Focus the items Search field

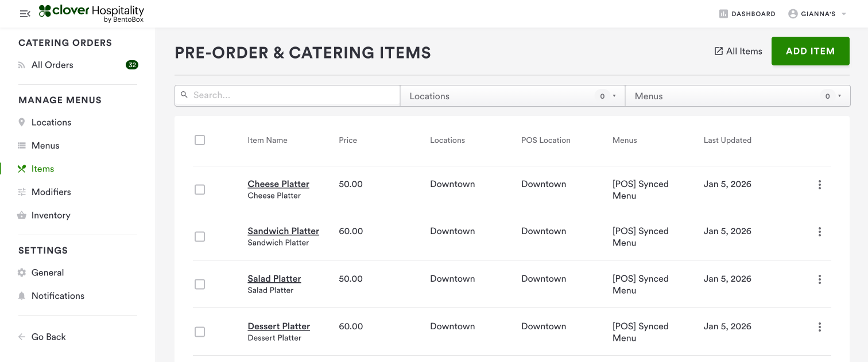point(293,95)
